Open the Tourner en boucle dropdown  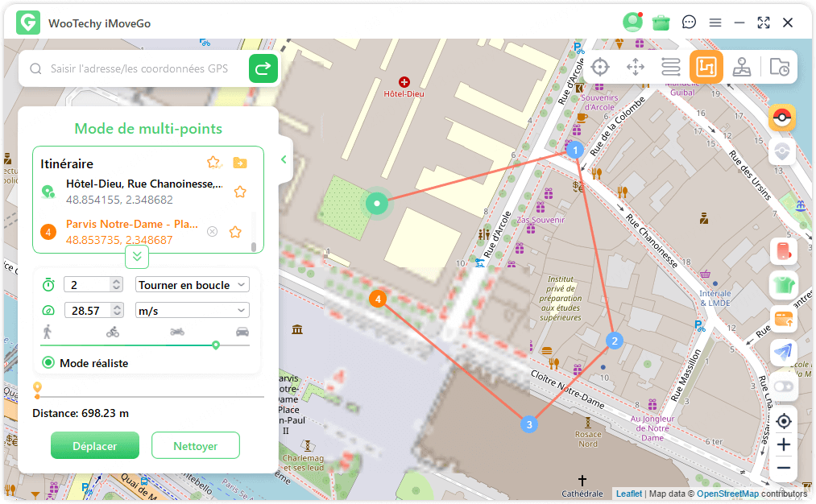(x=193, y=285)
